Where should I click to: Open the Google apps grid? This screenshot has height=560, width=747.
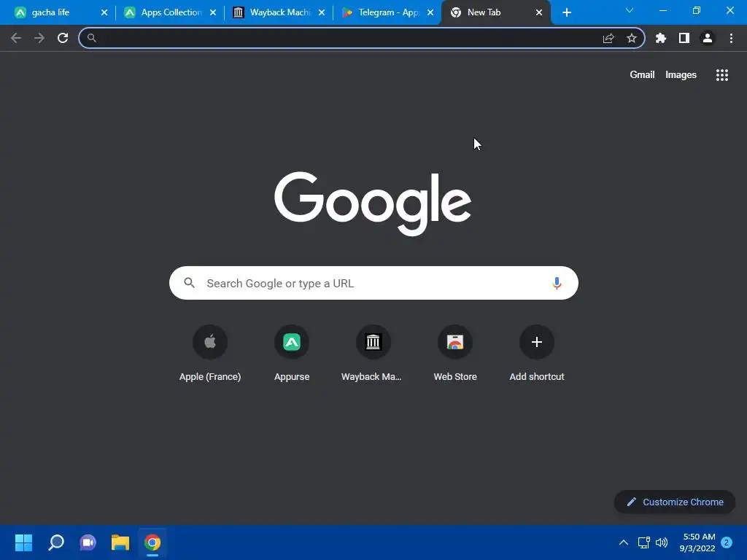(x=722, y=75)
